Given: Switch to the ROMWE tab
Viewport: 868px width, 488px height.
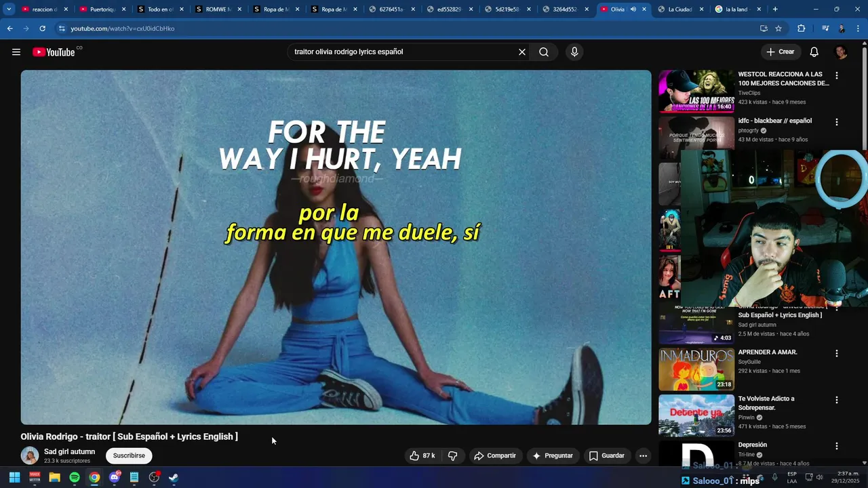Looking at the screenshot, I should point(218,9).
